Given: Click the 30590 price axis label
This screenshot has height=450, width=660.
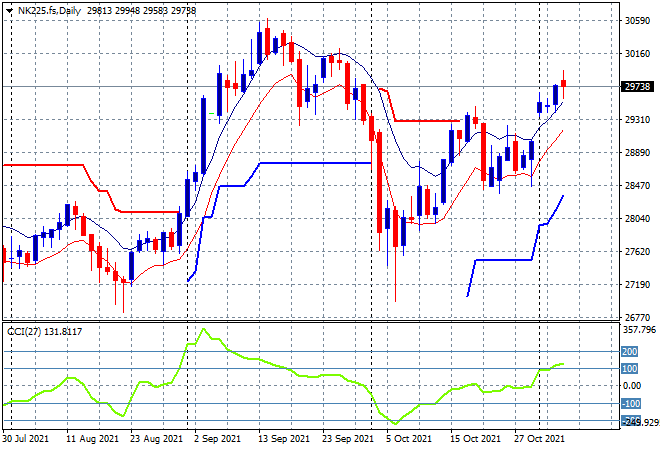Looking at the screenshot, I should tap(637, 21).
